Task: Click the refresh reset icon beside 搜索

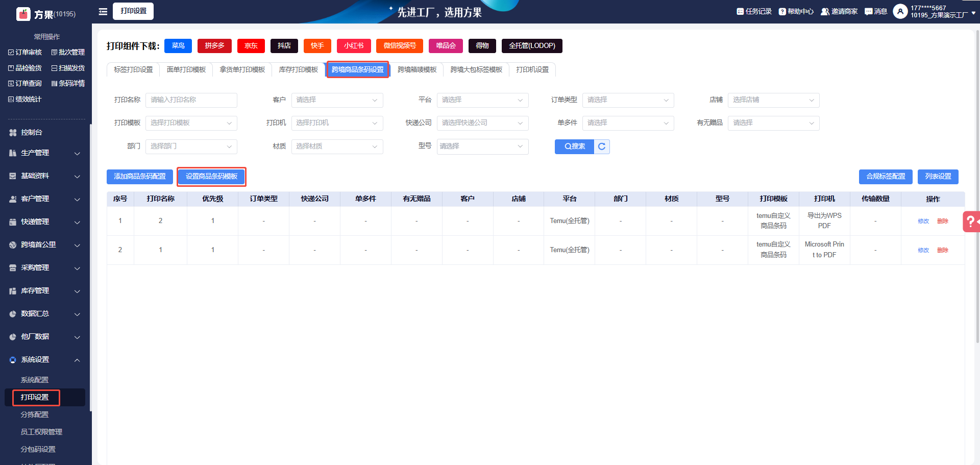Action: [602, 146]
